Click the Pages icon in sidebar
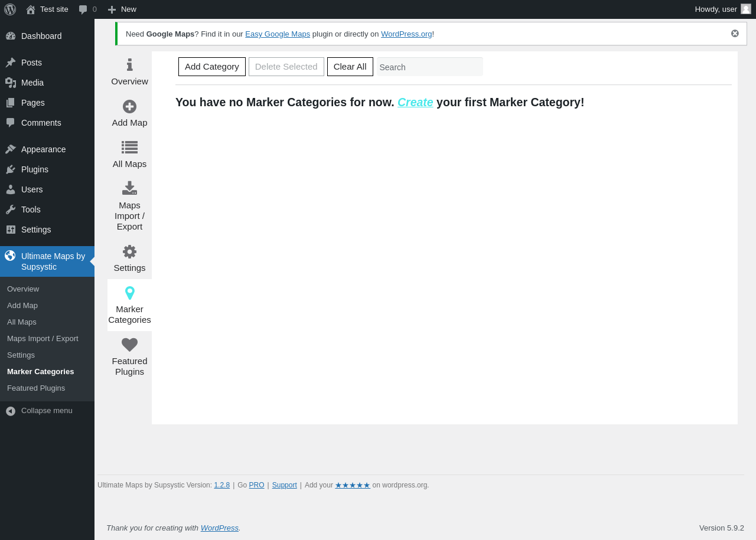756x540 pixels. 11,103
